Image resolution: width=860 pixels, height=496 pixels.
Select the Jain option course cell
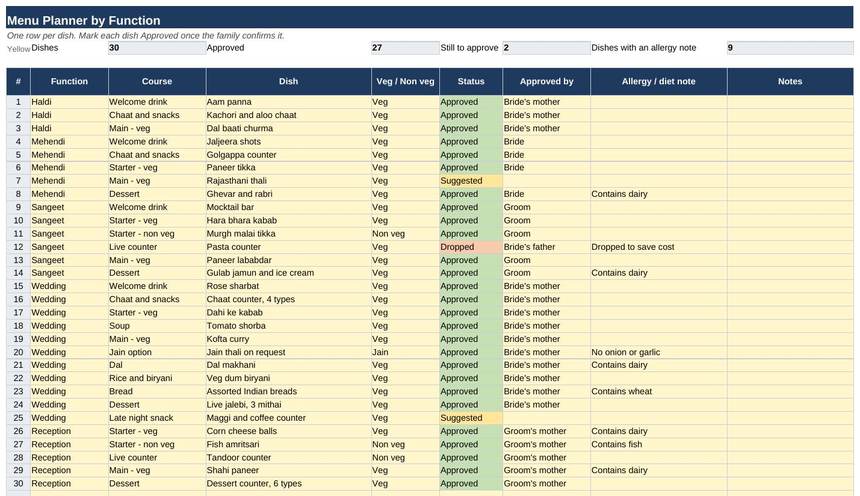point(157,352)
